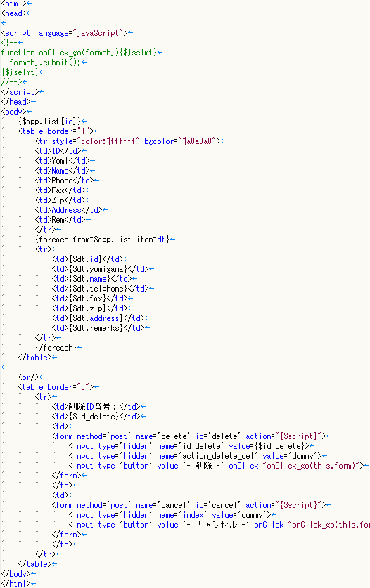Click the foreach from=$app.list line
Viewport: 370px width, 588px height.
pos(102,240)
